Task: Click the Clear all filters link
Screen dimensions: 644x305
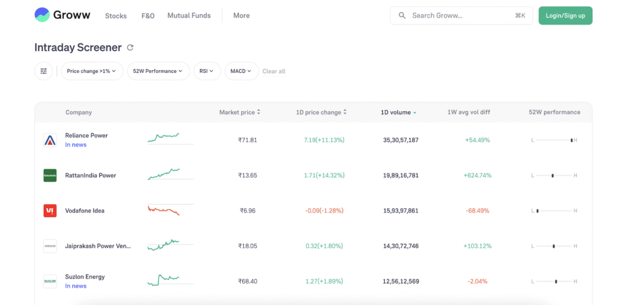Action: coord(274,72)
